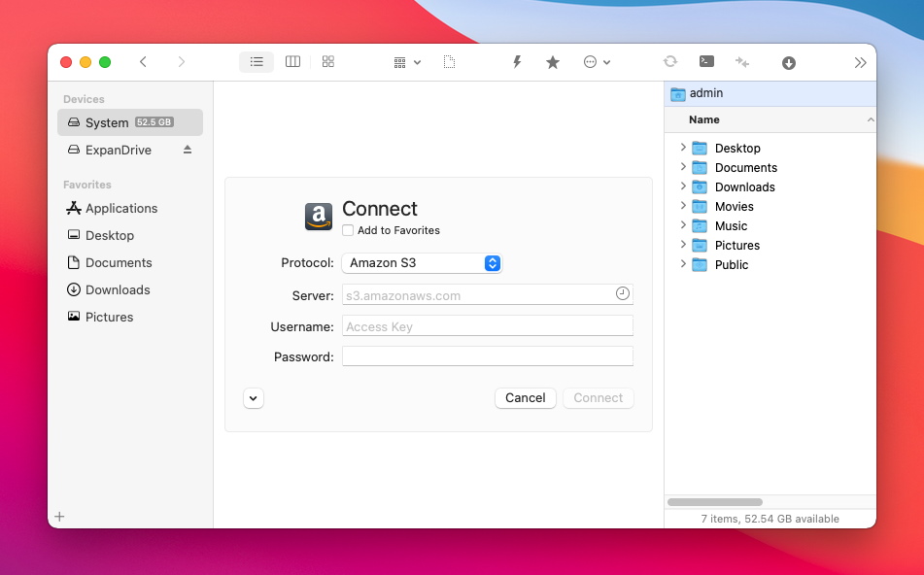The width and height of the screenshot is (924, 575).
Task: Toggle sort direction arrow in Name column
Action: coord(871,119)
